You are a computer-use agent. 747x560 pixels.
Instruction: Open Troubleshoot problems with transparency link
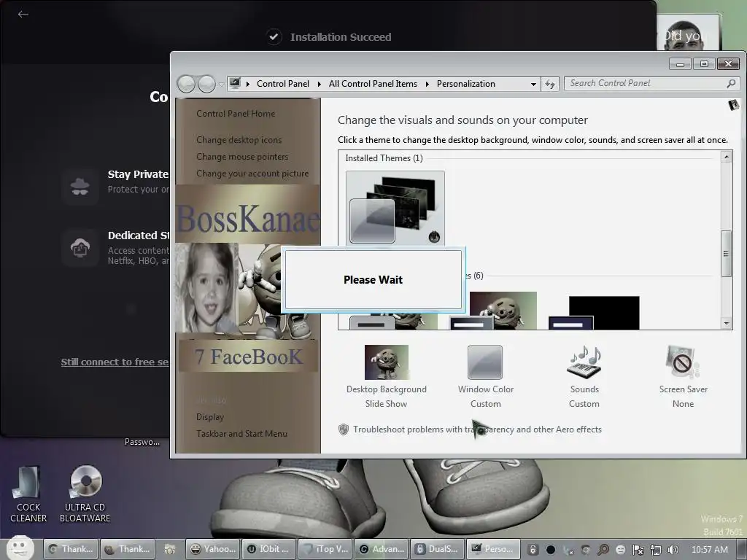477,429
